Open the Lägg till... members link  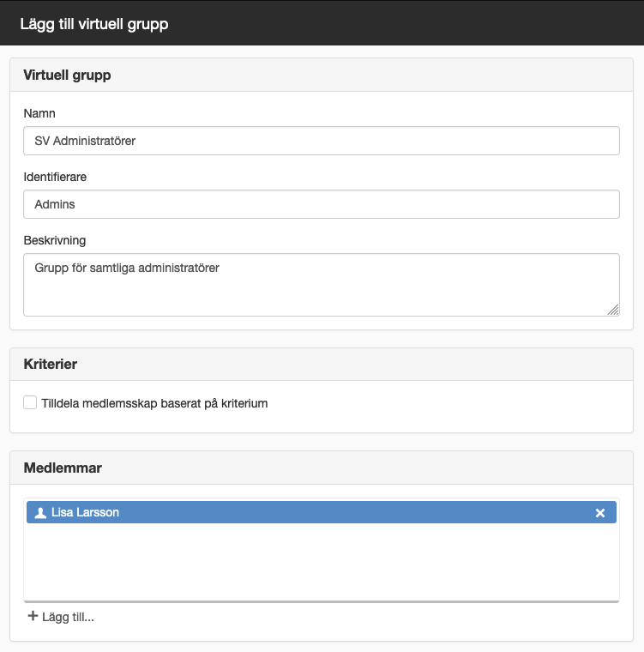click(61, 617)
